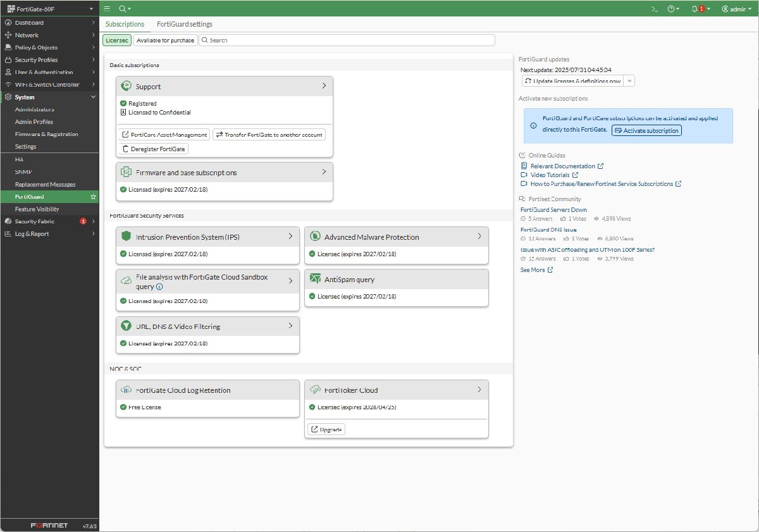Viewport: 759px width, 532px height.
Task: Open the Update licenses dropdown arrow
Action: 629,81
